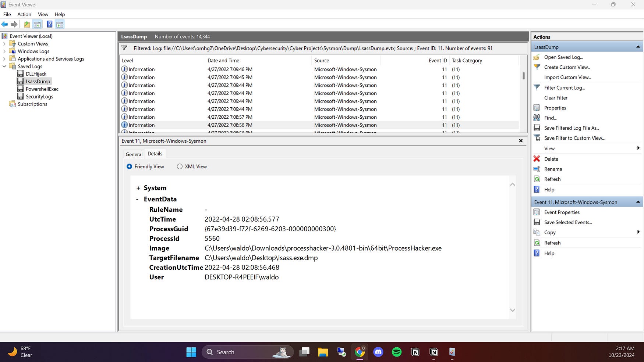Click the Show/Hide Action Pane toolbar icon

(60, 24)
